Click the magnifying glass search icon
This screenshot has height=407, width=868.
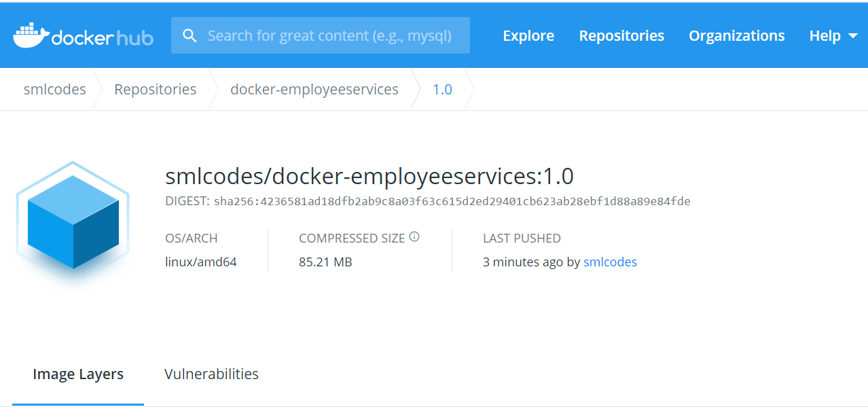(x=190, y=36)
